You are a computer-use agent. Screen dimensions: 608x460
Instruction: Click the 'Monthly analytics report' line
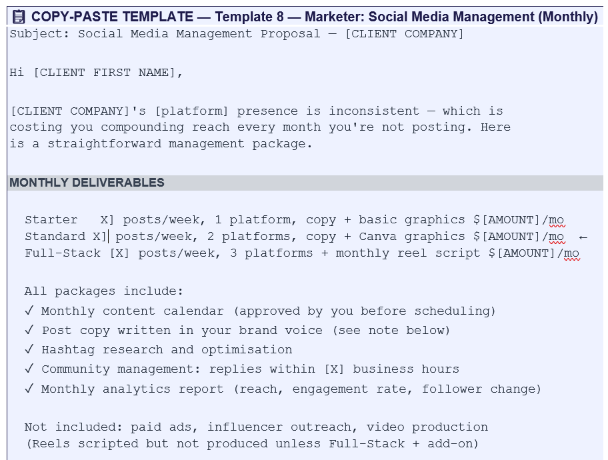(283, 389)
